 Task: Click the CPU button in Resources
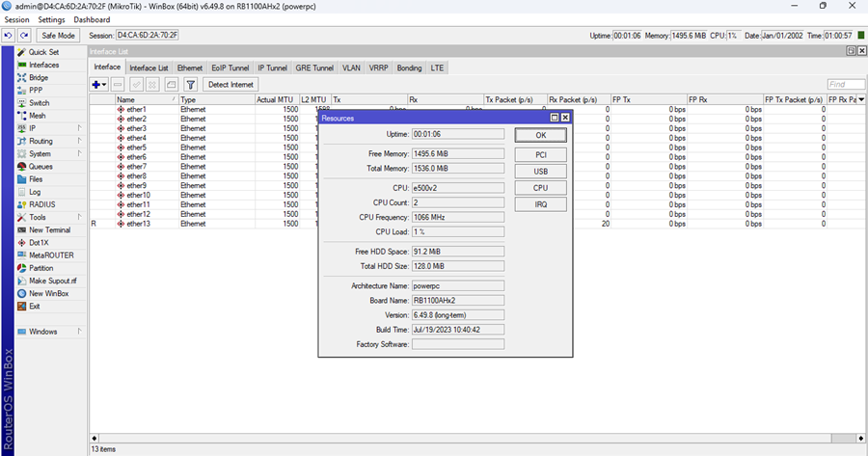pos(541,188)
